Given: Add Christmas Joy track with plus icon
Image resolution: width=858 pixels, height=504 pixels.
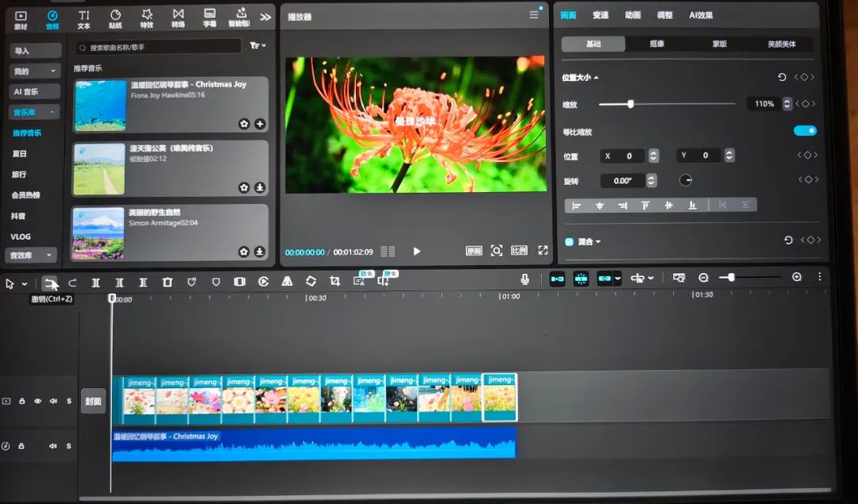Looking at the screenshot, I should point(260,124).
